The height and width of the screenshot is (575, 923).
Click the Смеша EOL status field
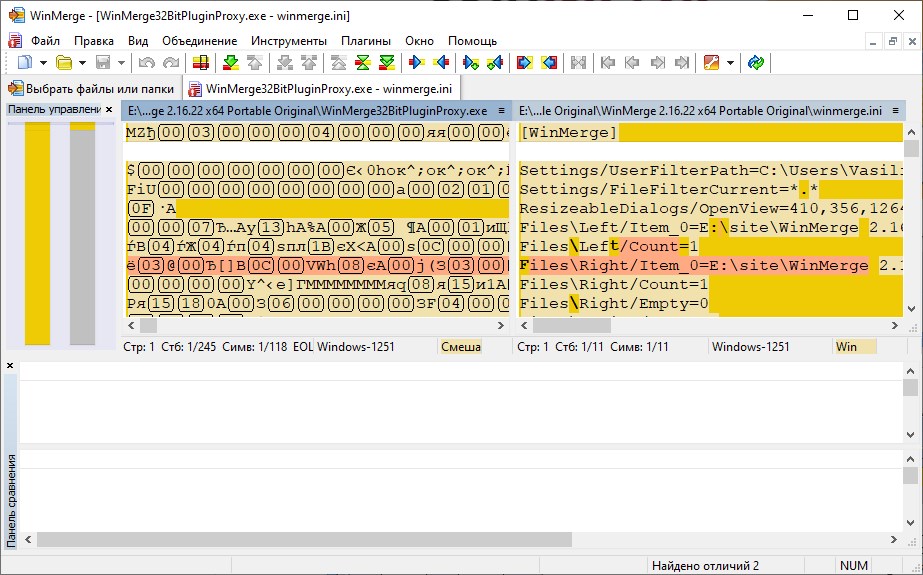tap(461, 347)
